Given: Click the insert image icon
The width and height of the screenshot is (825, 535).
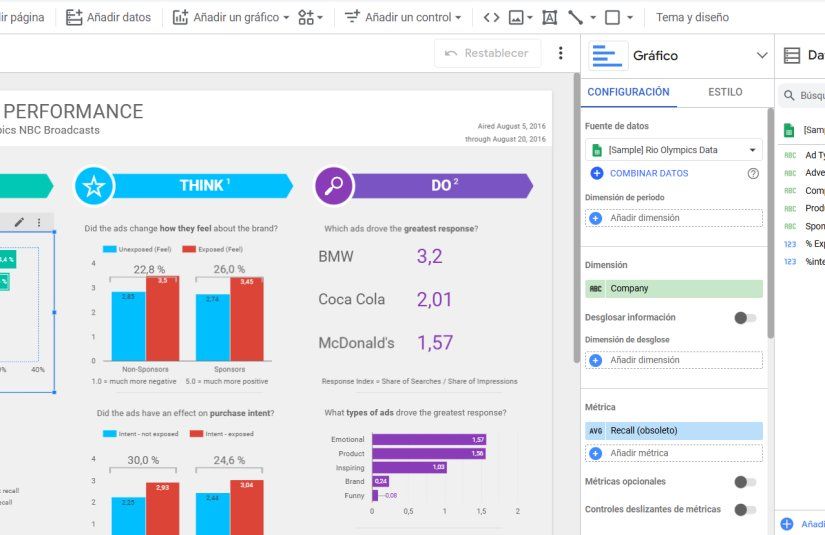Looking at the screenshot, I should pos(516,17).
